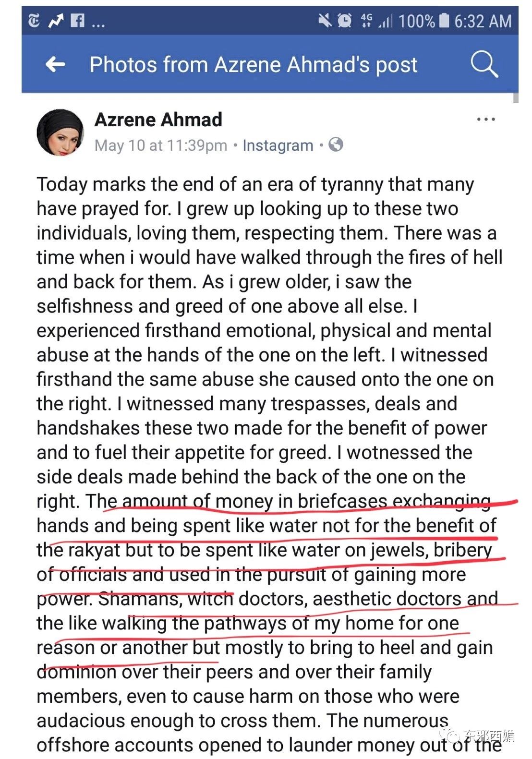Tap the battery icon in status bar
Viewport: 532px width, 759px height.
pyautogui.click(x=445, y=21)
